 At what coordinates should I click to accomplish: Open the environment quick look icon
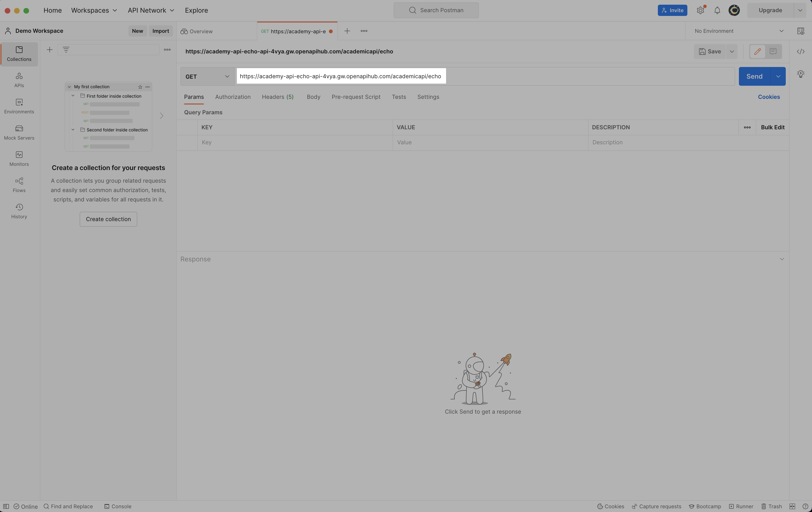(801, 31)
